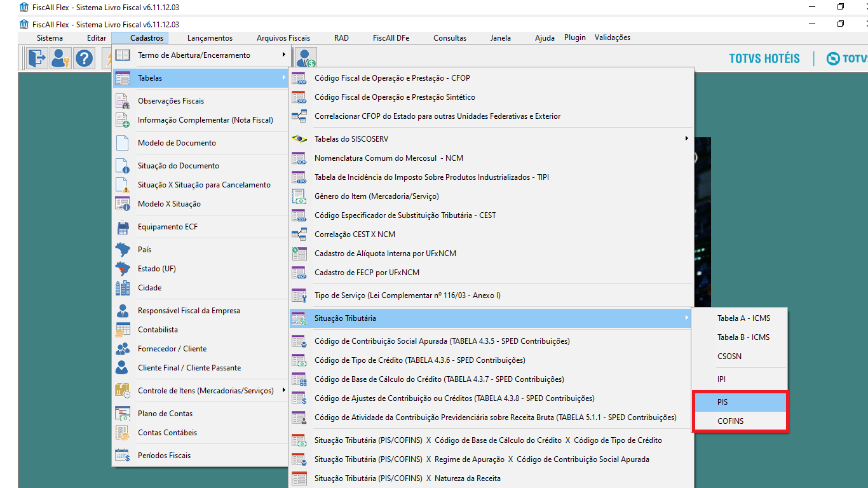Choose Situação do Documento entry
This screenshot has width=868, height=488.
[200, 166]
